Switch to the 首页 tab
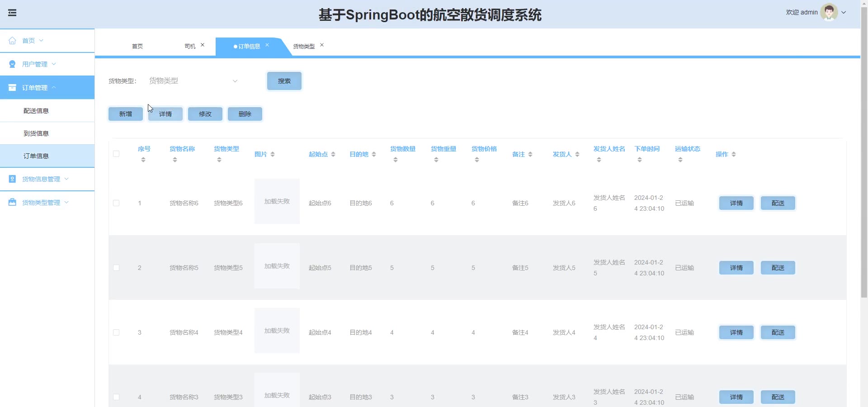 click(x=137, y=47)
